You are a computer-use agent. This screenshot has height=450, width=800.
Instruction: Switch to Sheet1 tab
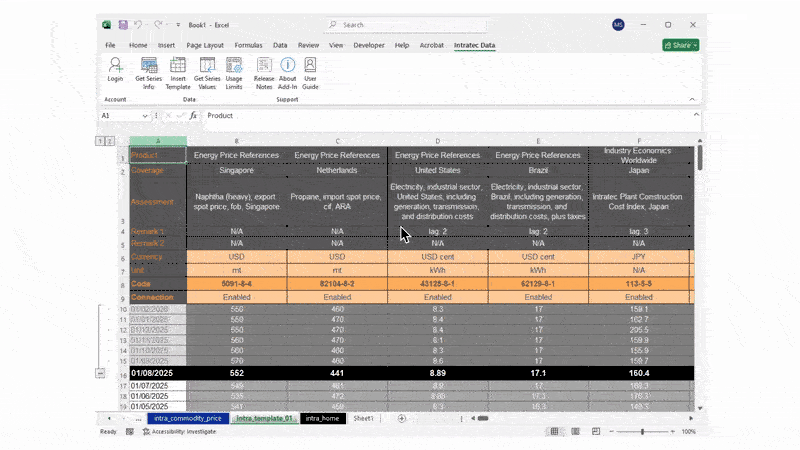pos(364,418)
